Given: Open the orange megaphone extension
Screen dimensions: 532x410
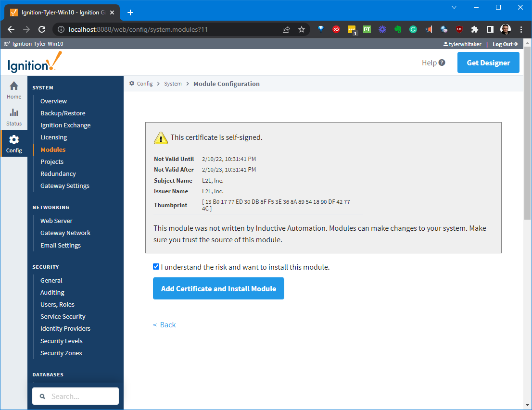Looking at the screenshot, I should (x=429, y=29).
